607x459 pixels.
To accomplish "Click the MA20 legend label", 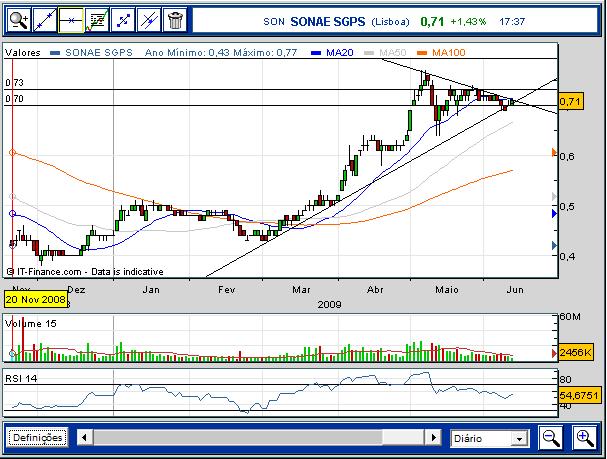I will (x=340, y=53).
